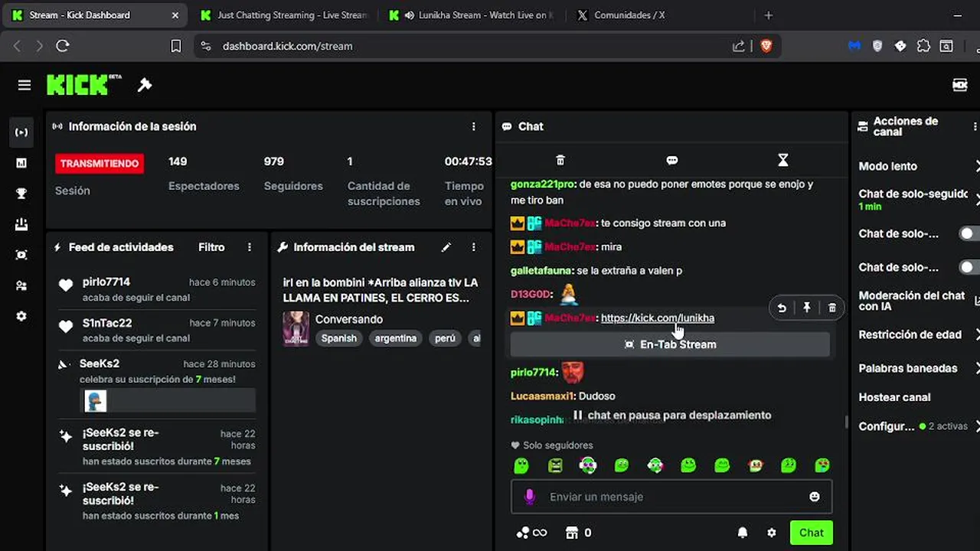Open the analytics sidebar icon
The image size is (980, 551).
(21, 163)
